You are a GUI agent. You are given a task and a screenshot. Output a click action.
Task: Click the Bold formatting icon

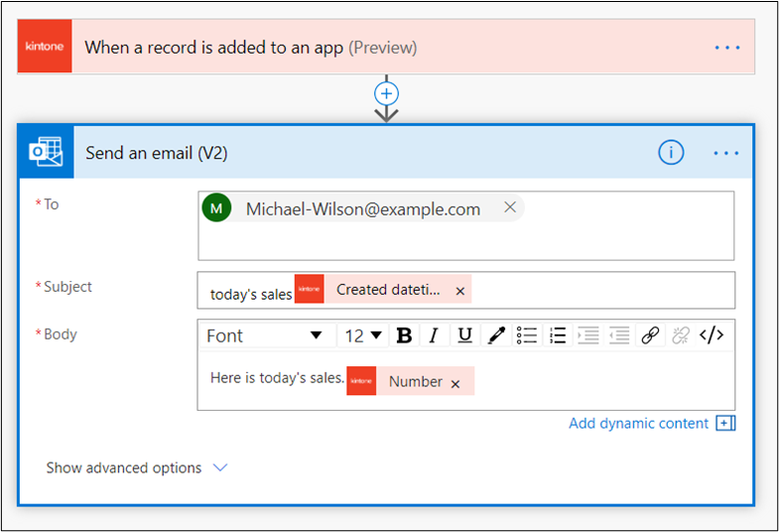404,335
